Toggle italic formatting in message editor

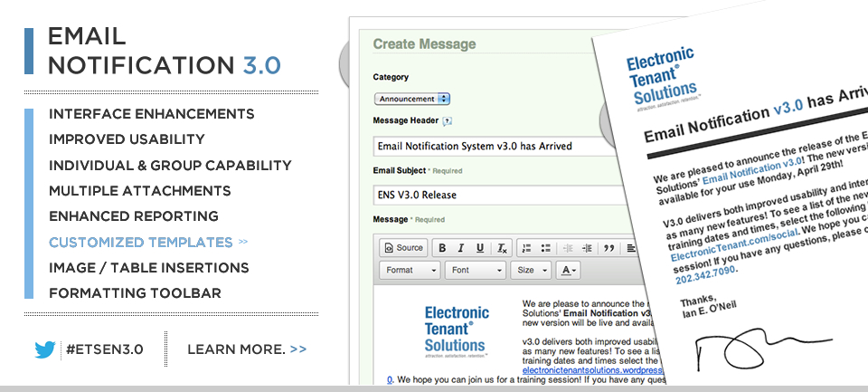pyautogui.click(x=460, y=248)
